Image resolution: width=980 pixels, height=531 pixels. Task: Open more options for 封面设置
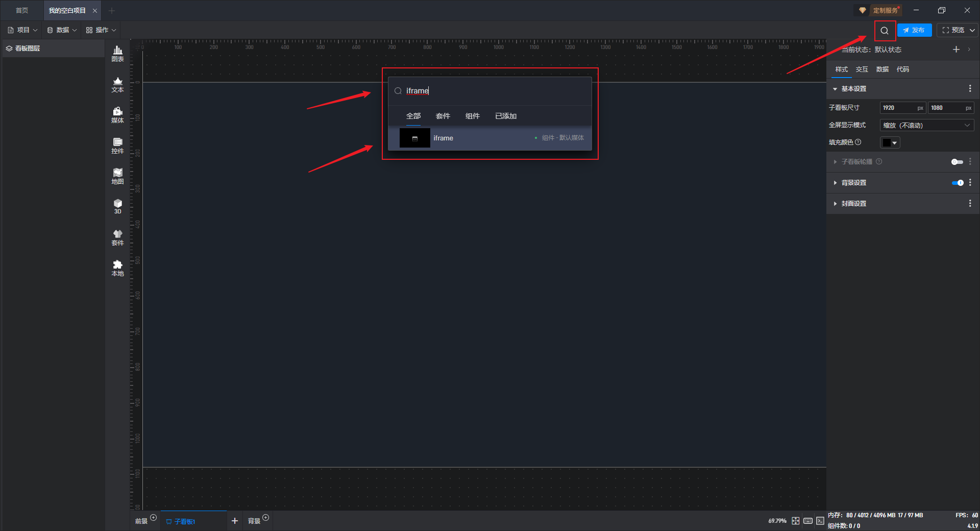pyautogui.click(x=970, y=203)
